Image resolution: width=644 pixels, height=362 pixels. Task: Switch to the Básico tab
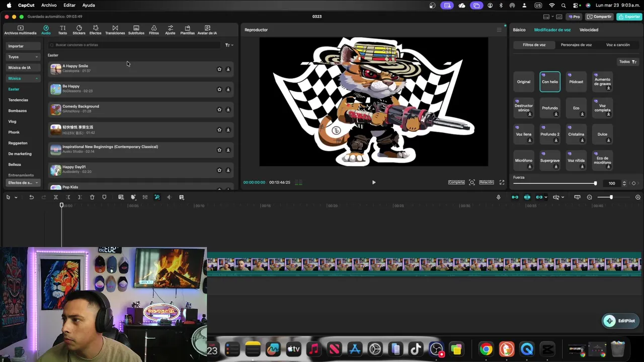click(x=519, y=30)
